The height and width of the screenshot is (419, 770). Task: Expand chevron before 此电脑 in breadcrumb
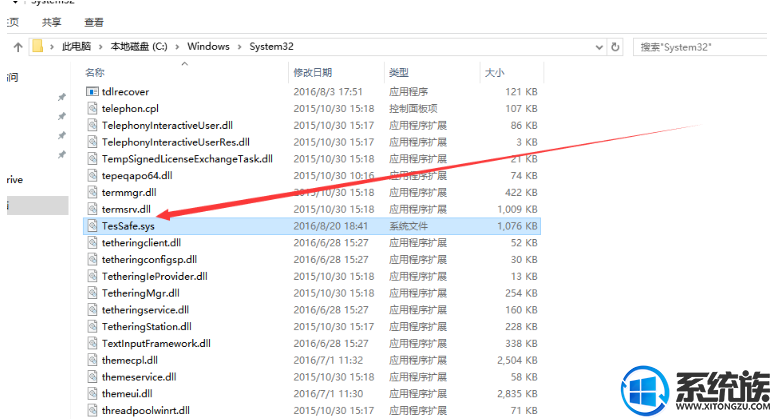(x=52, y=47)
